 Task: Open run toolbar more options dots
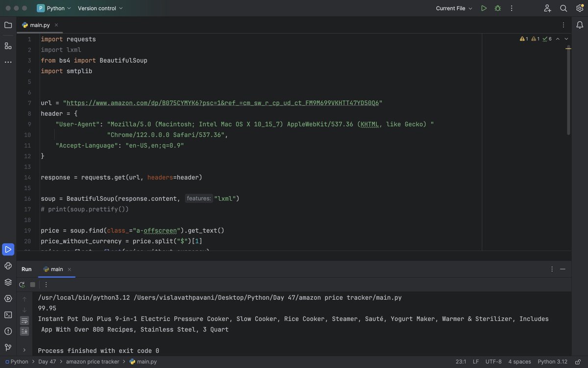click(x=46, y=285)
